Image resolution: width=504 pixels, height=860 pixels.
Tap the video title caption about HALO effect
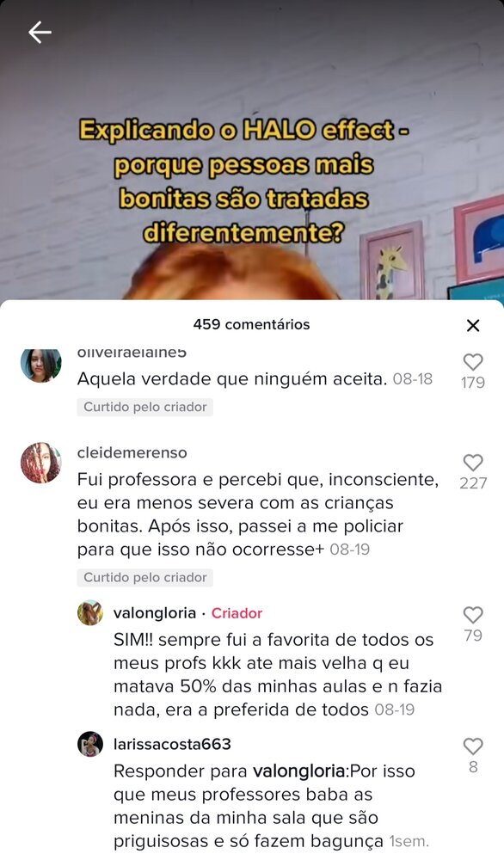point(244,181)
